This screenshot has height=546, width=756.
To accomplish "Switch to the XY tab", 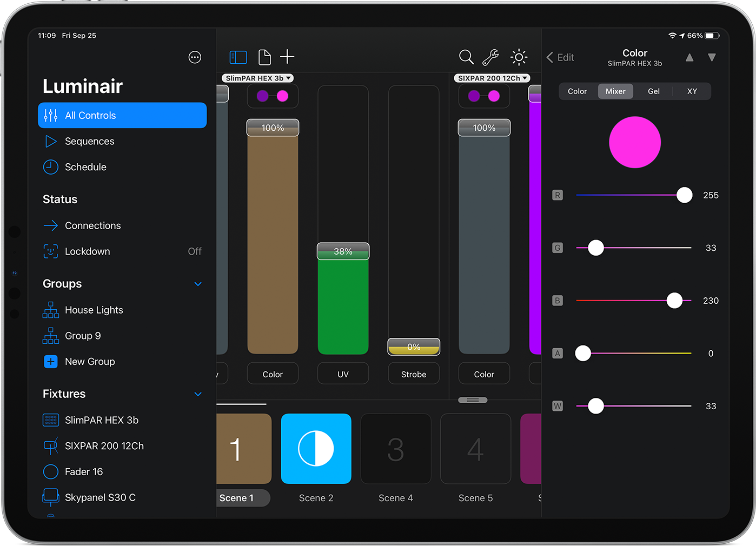I will tap(692, 91).
